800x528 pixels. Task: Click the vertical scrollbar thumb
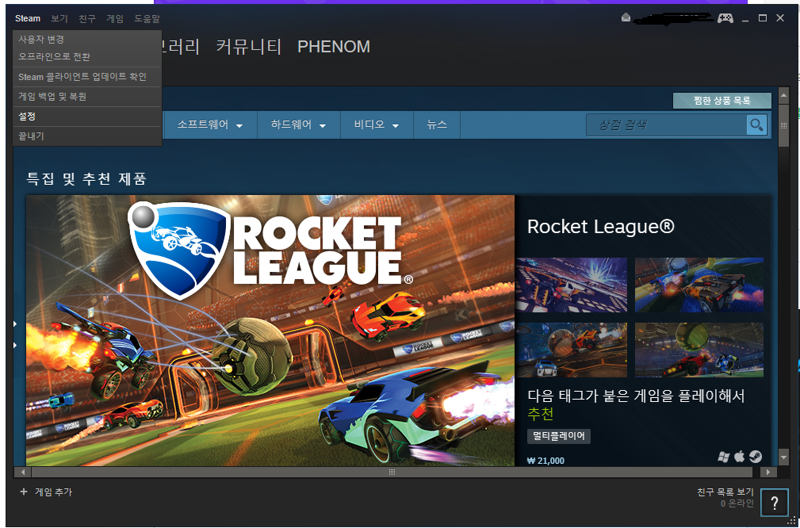pyautogui.click(x=784, y=125)
